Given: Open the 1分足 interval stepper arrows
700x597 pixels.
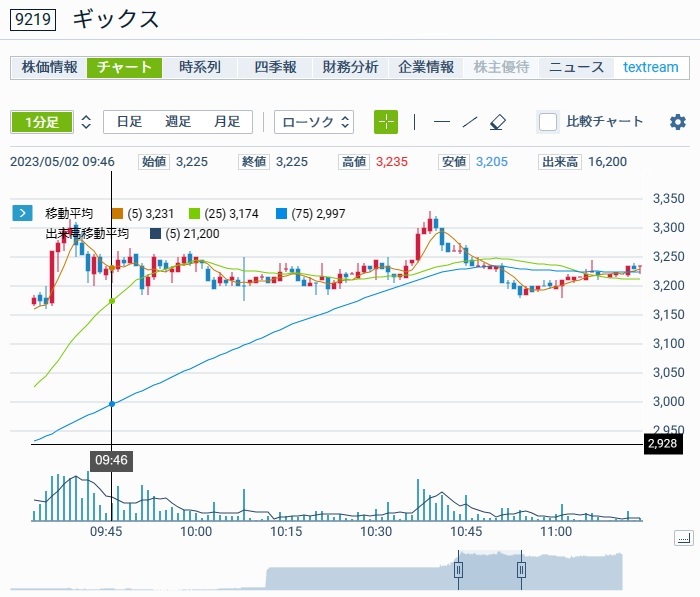Looking at the screenshot, I should [x=86, y=122].
